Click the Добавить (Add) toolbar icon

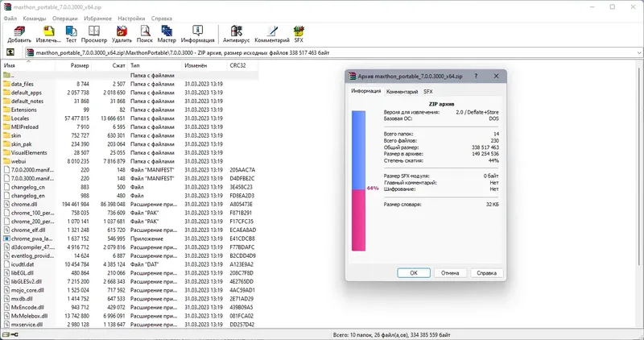coord(19,34)
